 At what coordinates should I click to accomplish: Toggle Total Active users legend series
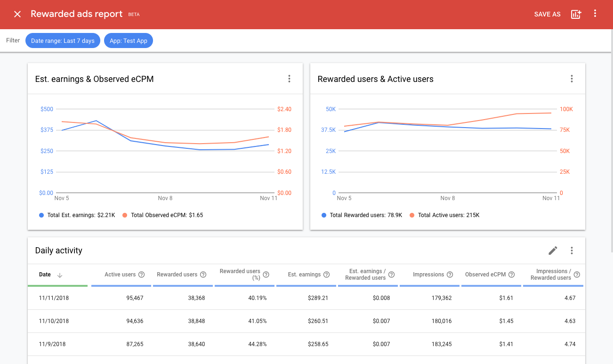tap(444, 215)
